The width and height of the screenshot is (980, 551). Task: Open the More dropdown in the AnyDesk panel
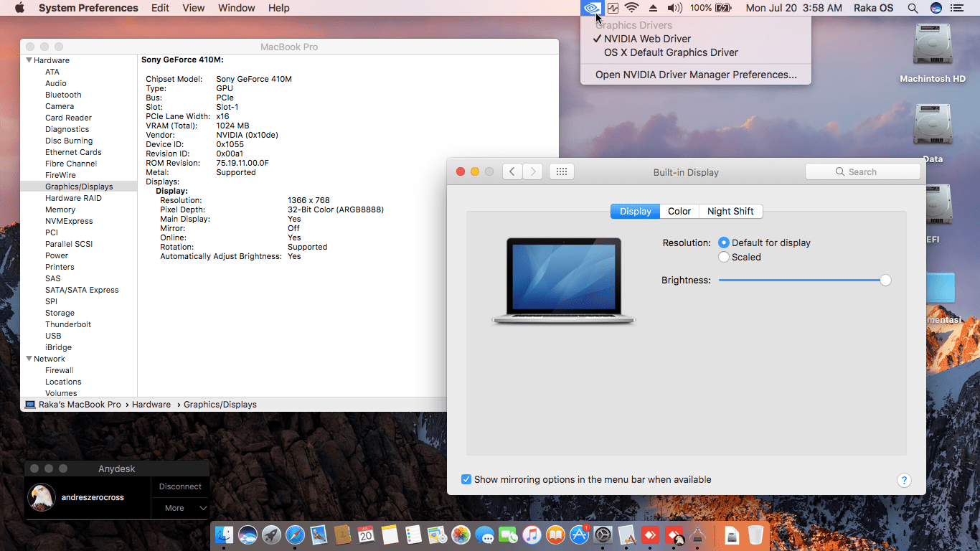180,508
